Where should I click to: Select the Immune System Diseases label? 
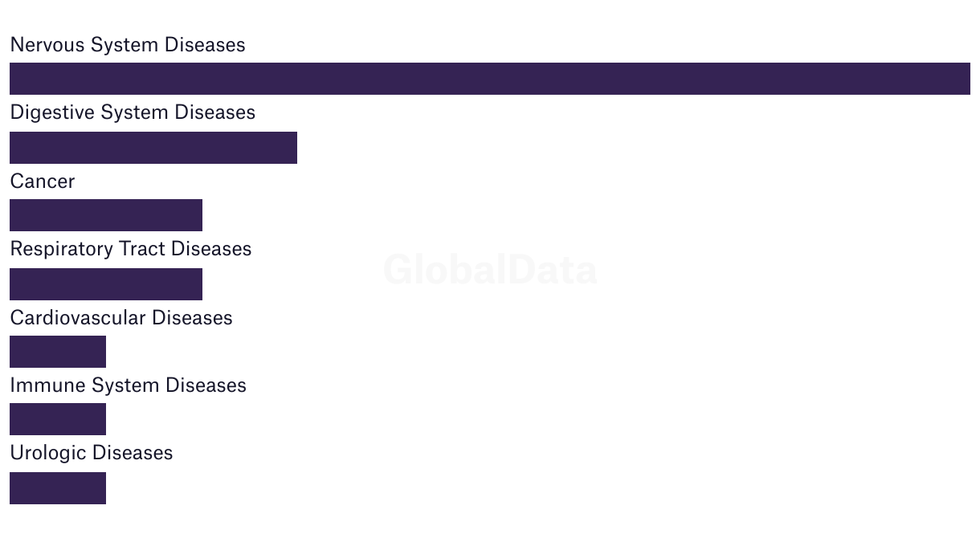pyautogui.click(x=129, y=385)
